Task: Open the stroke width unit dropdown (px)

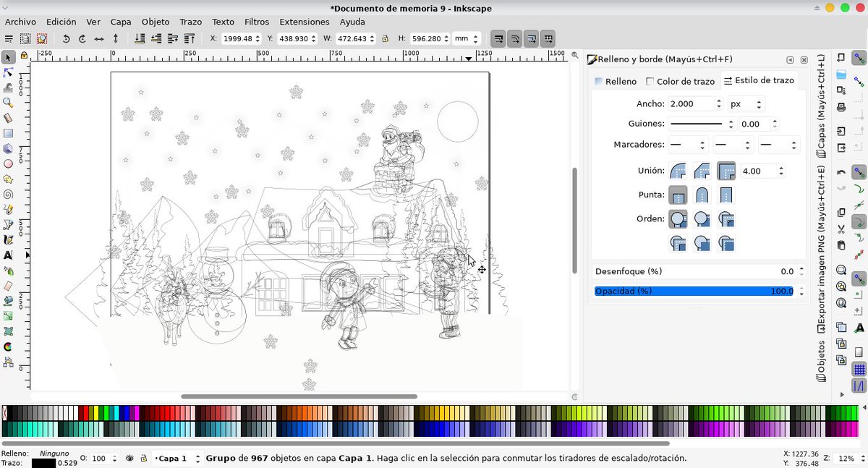Action: point(746,104)
